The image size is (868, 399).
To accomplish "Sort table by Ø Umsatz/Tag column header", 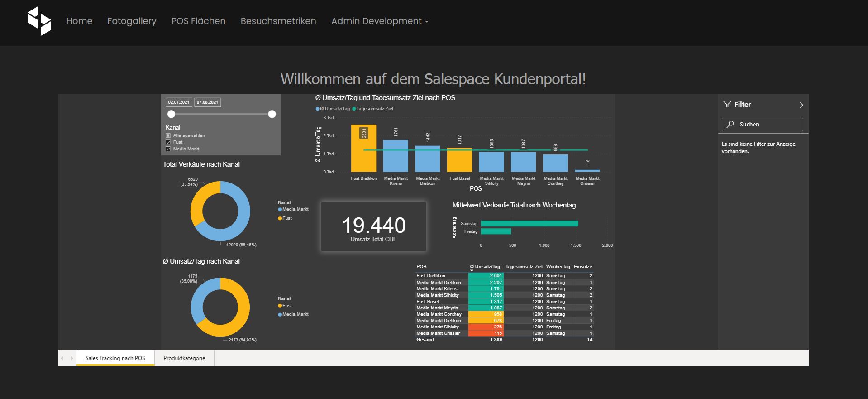I will 485,267.
